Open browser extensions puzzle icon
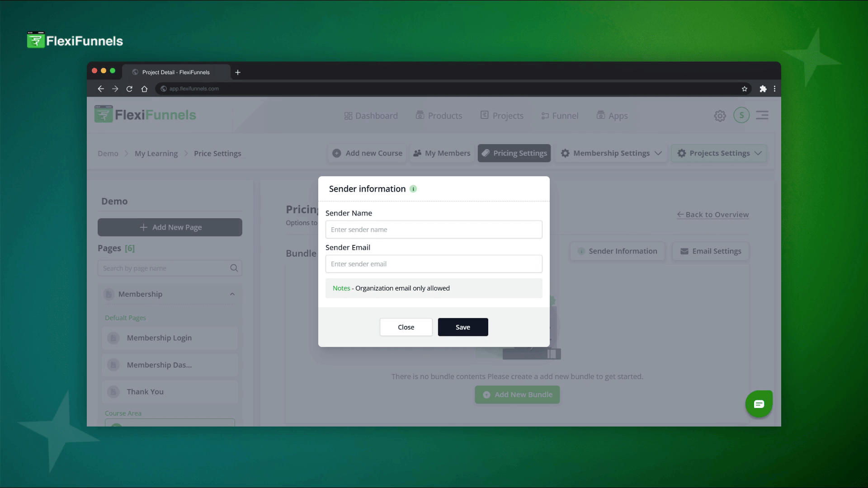 coord(763,89)
